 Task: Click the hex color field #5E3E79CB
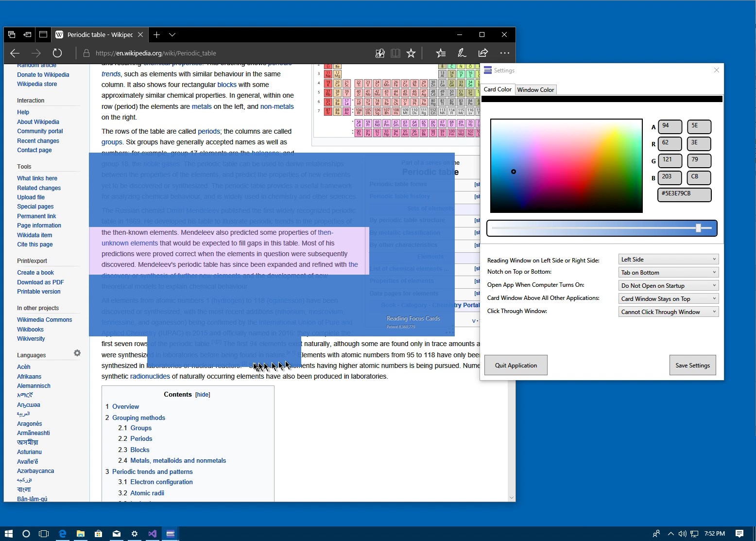pos(684,194)
